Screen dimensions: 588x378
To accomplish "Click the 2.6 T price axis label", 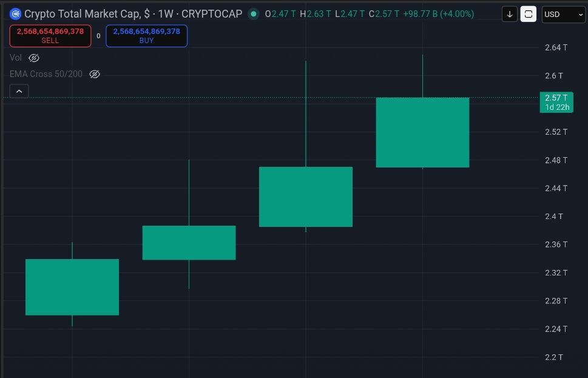I will pyautogui.click(x=554, y=76).
